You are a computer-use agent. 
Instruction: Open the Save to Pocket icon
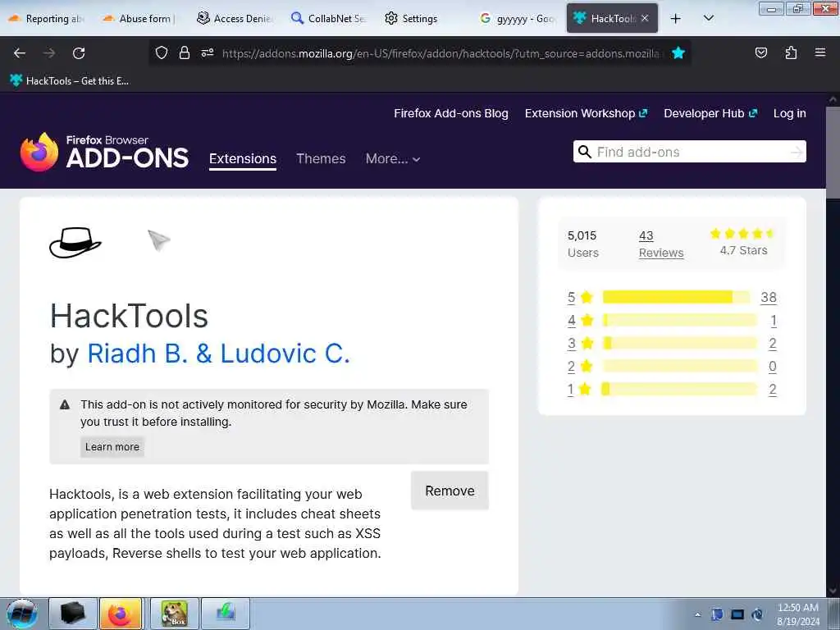pyautogui.click(x=760, y=52)
